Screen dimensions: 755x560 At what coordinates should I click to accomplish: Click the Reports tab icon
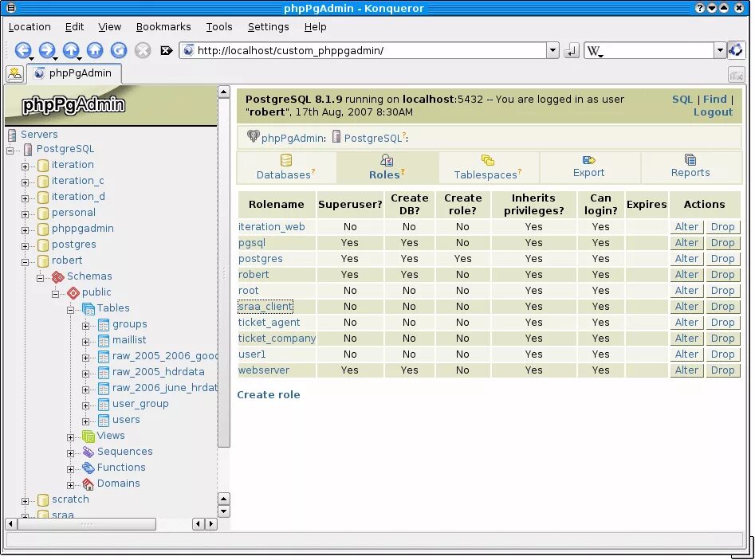pos(690,159)
